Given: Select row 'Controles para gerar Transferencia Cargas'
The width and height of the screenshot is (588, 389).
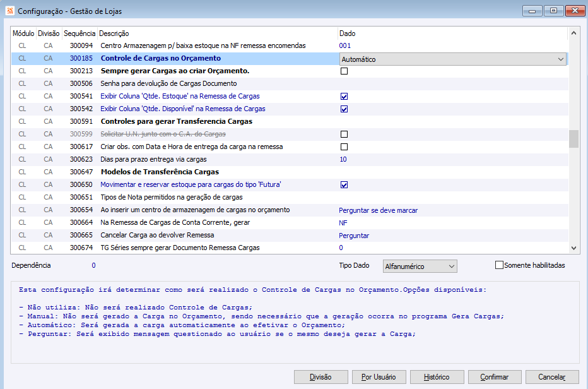Looking at the screenshot, I should (x=290, y=122).
